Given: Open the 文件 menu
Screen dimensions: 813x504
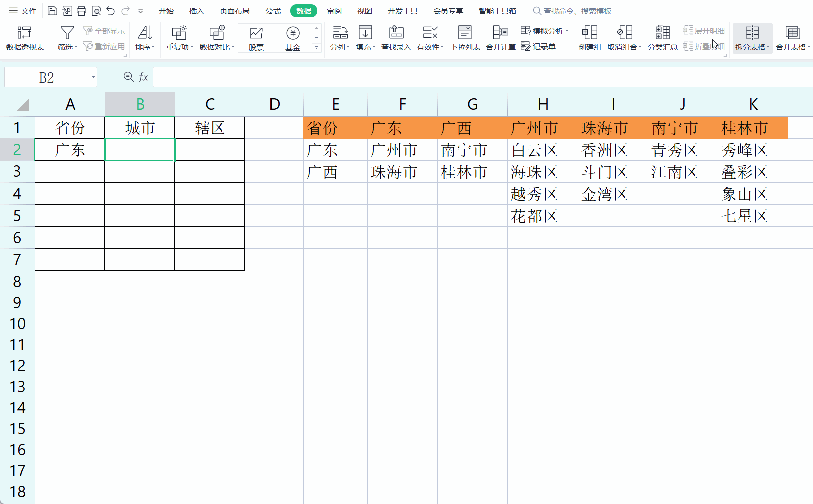Looking at the screenshot, I should (x=23, y=11).
